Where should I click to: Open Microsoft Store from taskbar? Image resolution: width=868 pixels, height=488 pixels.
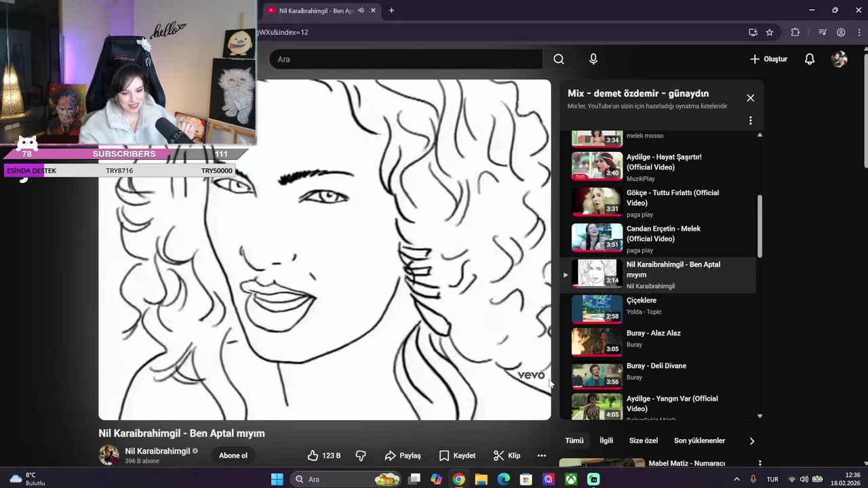(526, 479)
